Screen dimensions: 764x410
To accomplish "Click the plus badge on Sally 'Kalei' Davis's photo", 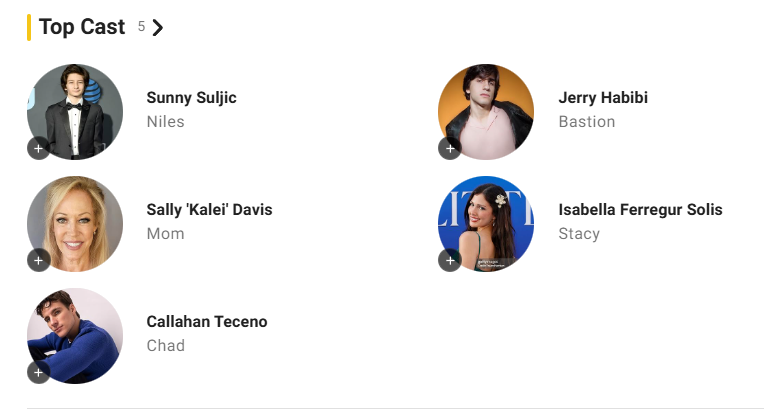I will [38, 261].
